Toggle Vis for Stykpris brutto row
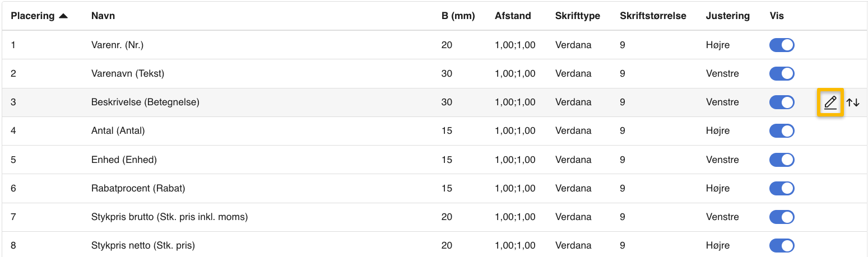 click(x=782, y=217)
